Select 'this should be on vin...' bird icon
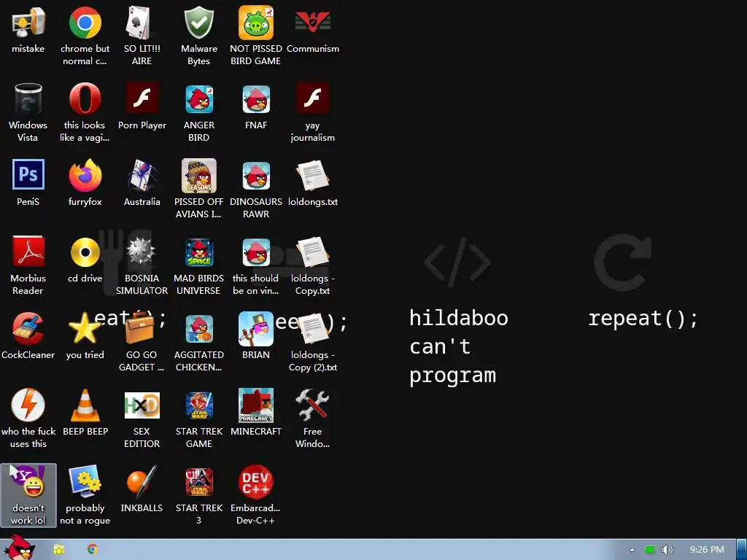Viewport: 747px width, 560px height. [256, 252]
